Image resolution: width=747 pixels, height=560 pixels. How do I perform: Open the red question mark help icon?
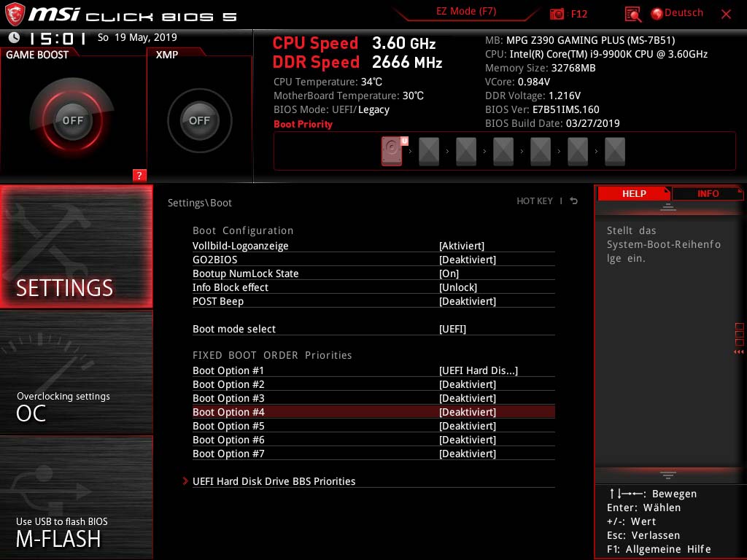point(139,175)
